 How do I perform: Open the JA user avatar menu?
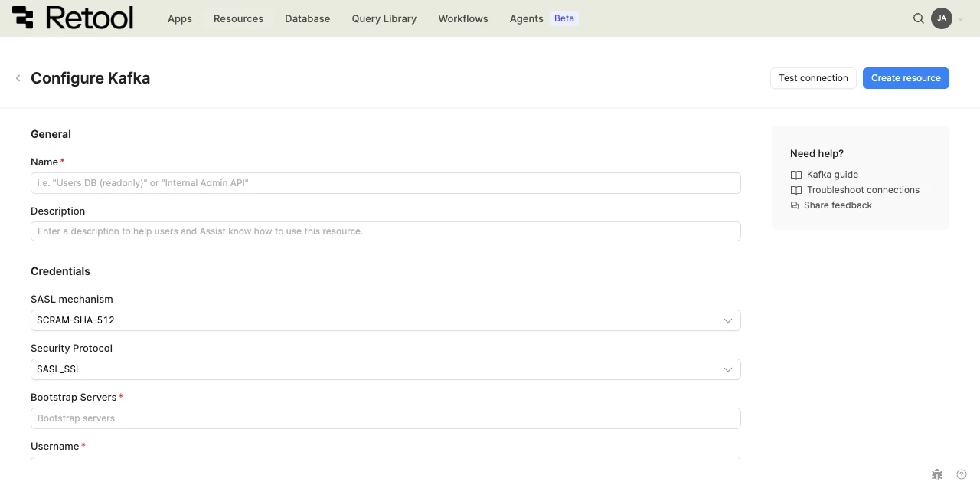pos(942,18)
